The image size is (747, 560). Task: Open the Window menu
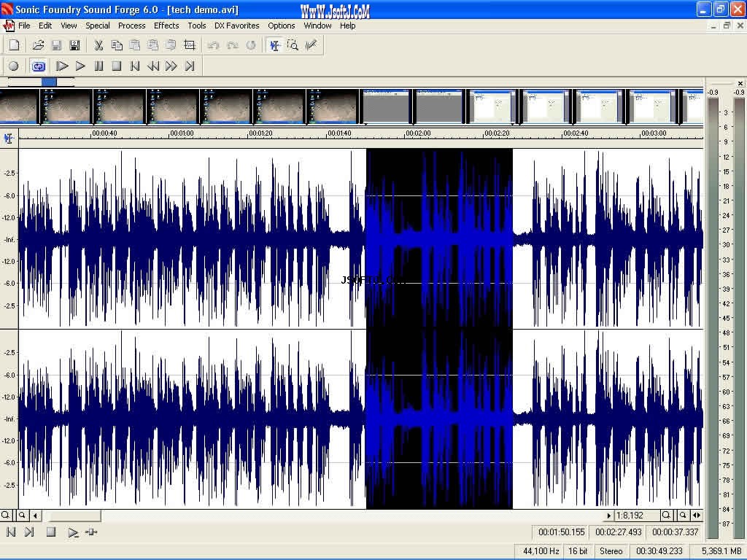[318, 26]
